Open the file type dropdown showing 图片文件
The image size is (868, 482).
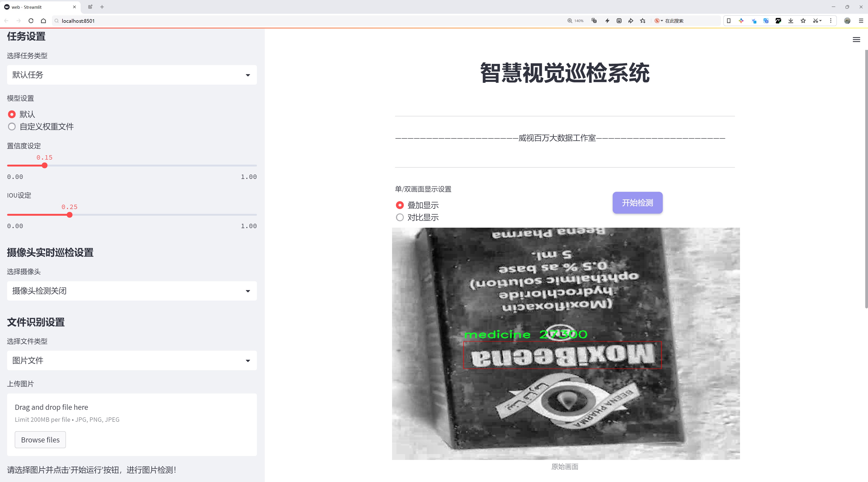point(131,360)
